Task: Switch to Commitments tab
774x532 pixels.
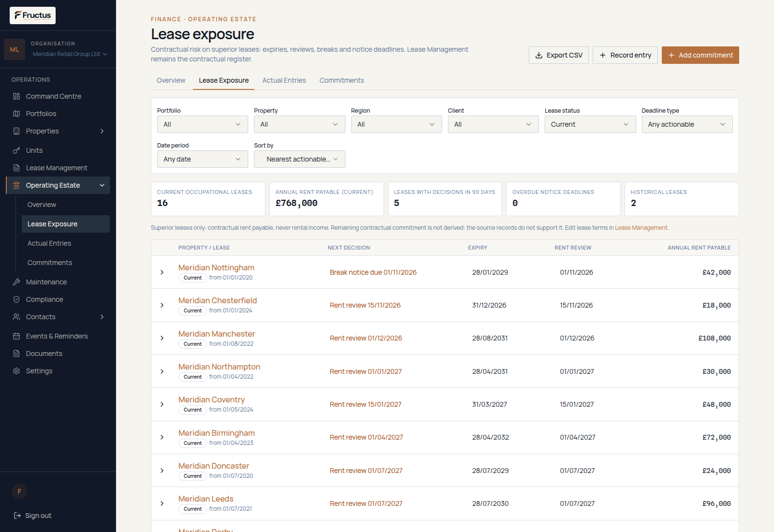Action: [342, 80]
